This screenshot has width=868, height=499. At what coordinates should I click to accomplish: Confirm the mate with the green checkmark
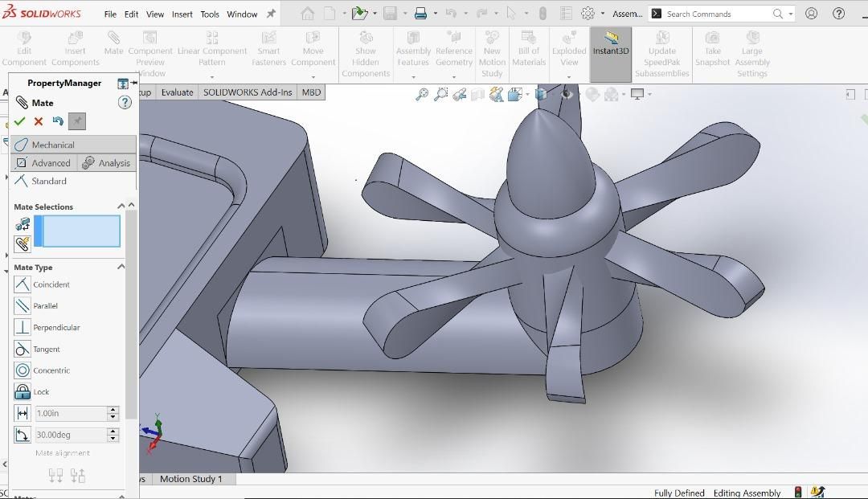(20, 121)
